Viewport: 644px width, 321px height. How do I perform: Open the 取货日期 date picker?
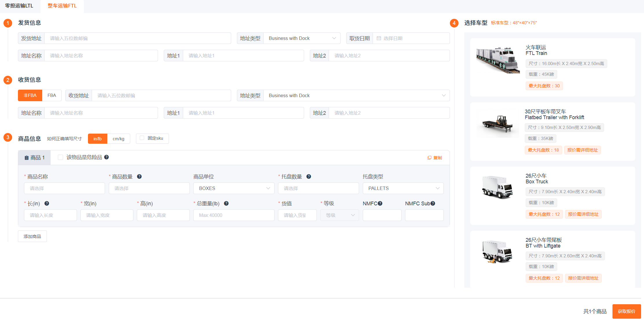point(411,38)
